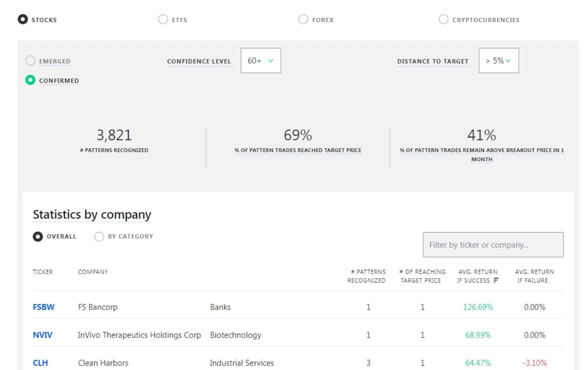Select the CONFIRMED option
This screenshot has height=370, width=588.
[30, 80]
